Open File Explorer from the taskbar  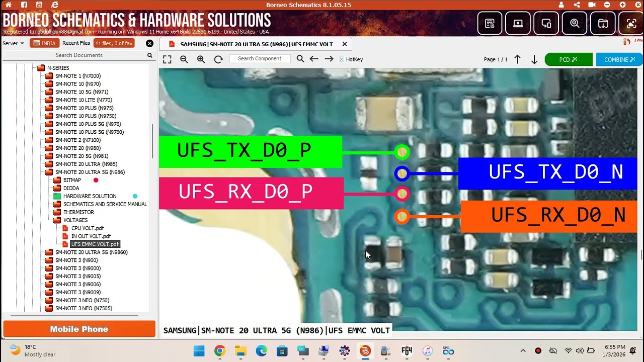click(x=240, y=350)
